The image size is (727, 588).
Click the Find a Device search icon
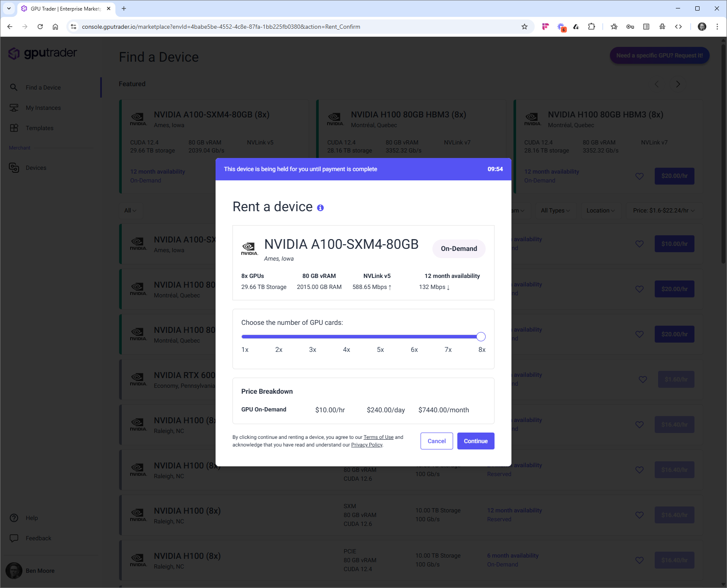click(x=14, y=87)
